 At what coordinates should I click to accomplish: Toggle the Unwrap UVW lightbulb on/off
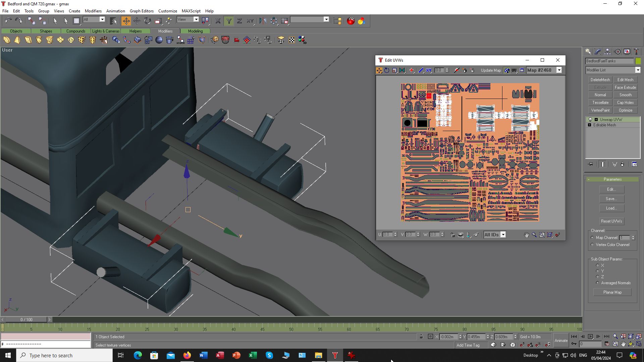(x=590, y=120)
